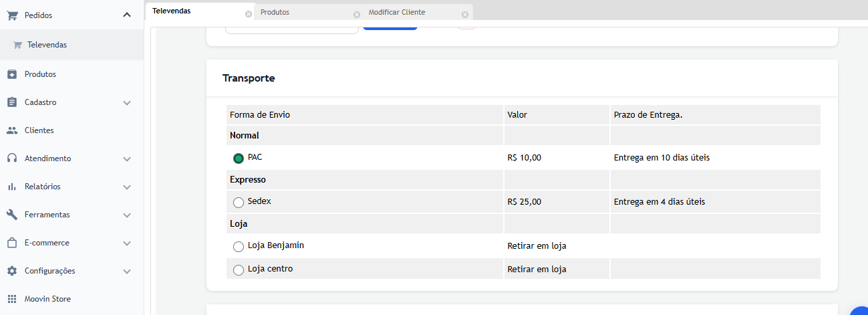Click 'Retirar em loja' for Loja centro
This screenshot has width=868, height=315.
537,270
